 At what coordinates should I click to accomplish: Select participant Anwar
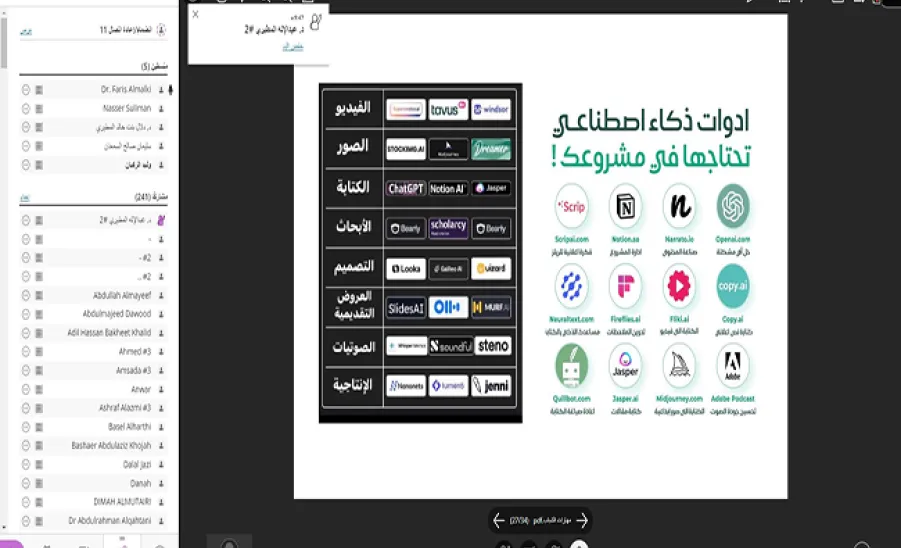(x=141, y=389)
